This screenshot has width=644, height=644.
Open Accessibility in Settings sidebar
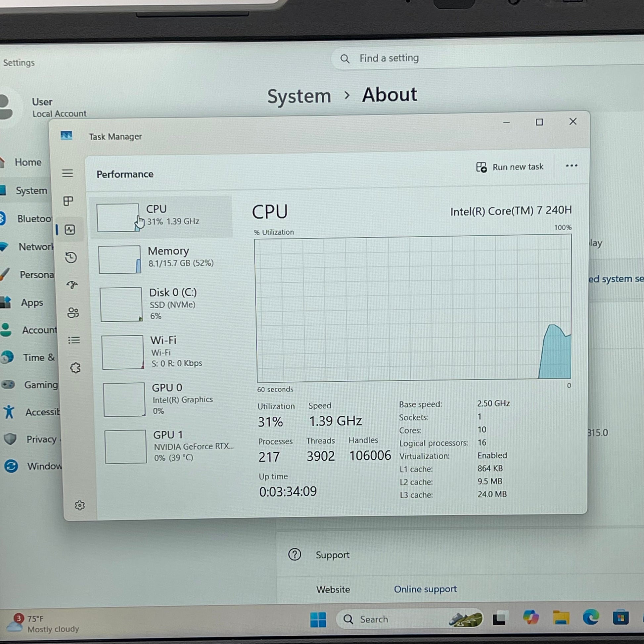coord(31,412)
